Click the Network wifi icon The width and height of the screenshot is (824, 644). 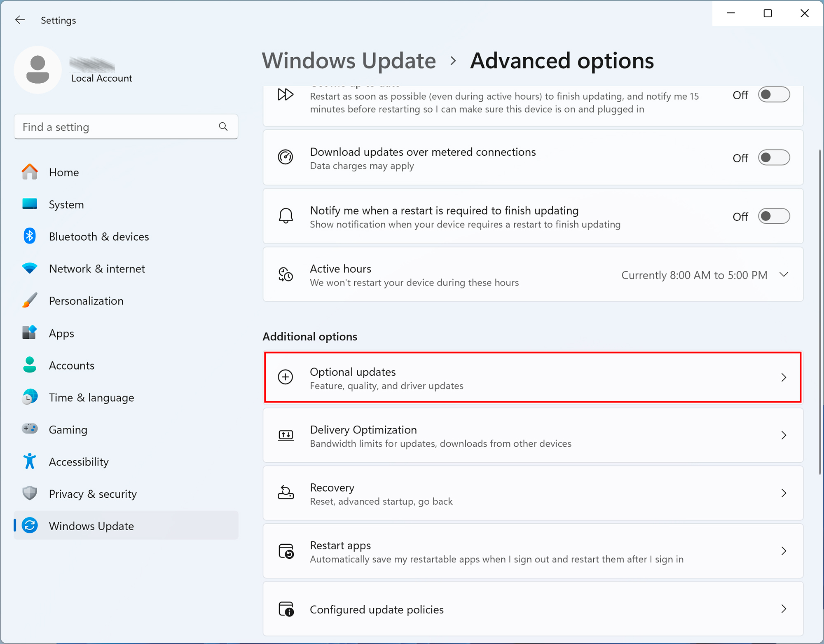point(30,268)
